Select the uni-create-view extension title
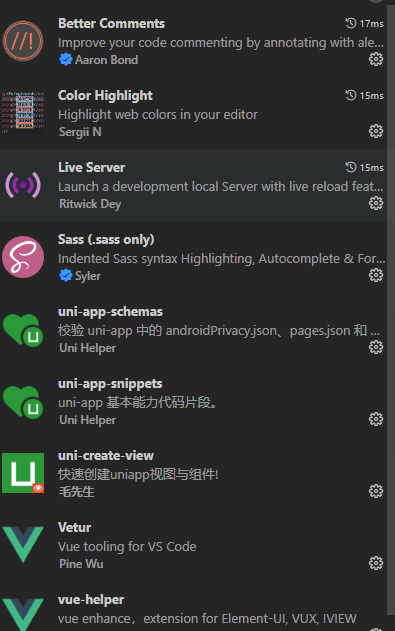 pyautogui.click(x=106, y=456)
